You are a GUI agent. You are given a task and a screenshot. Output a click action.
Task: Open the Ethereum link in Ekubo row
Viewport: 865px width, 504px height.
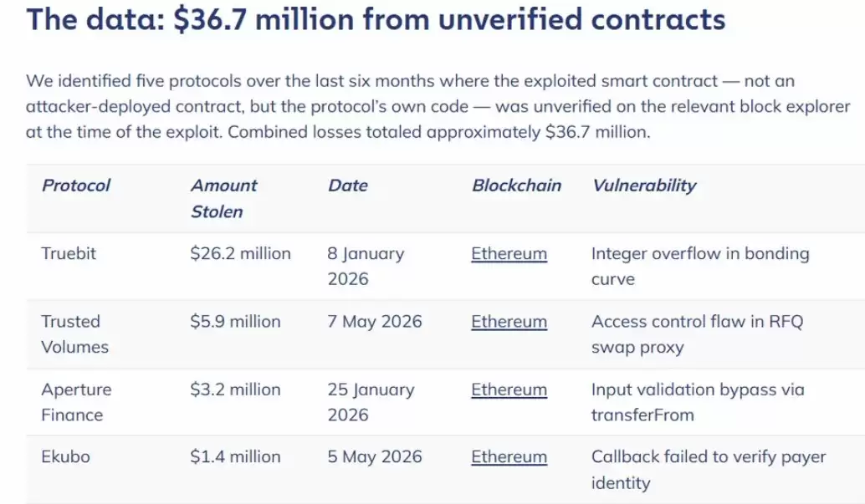[x=509, y=457]
